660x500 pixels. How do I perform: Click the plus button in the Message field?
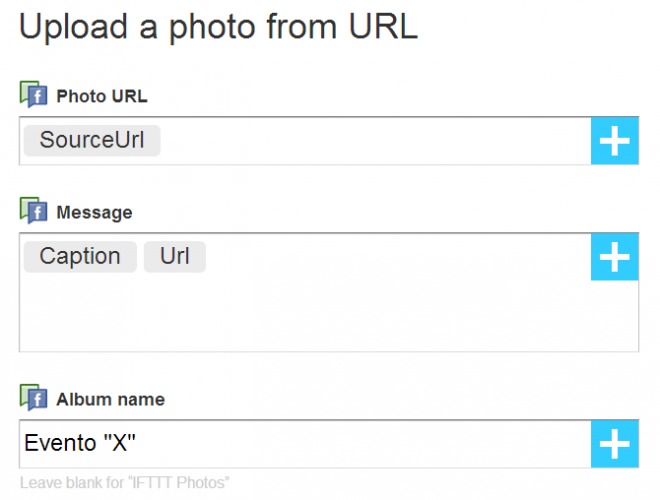[x=615, y=257]
